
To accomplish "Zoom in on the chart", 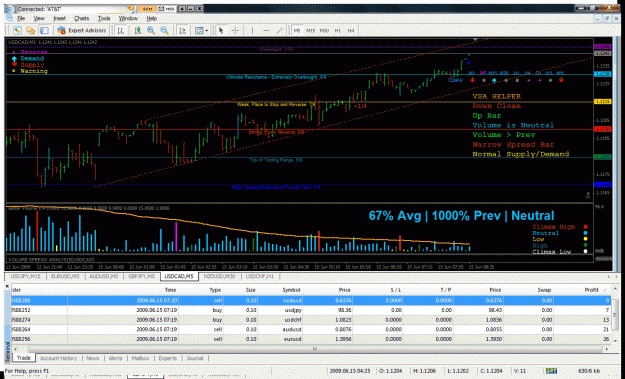I will [151, 30].
